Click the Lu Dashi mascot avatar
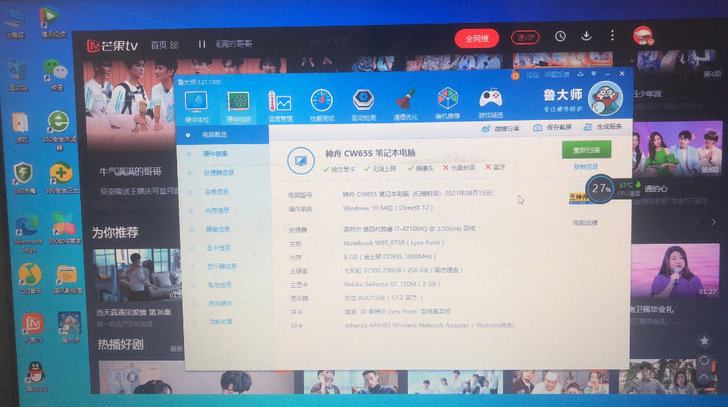This screenshot has width=728, height=407. (605, 98)
